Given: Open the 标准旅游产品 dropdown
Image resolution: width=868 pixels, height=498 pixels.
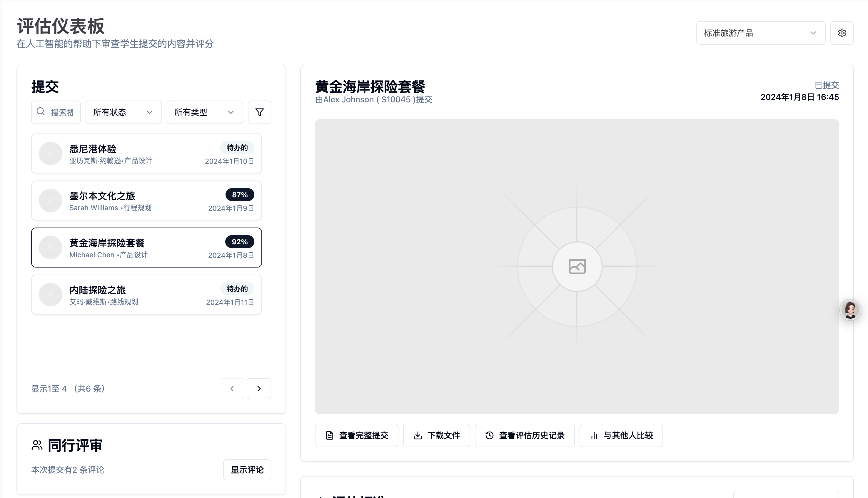Looking at the screenshot, I should 760,33.
